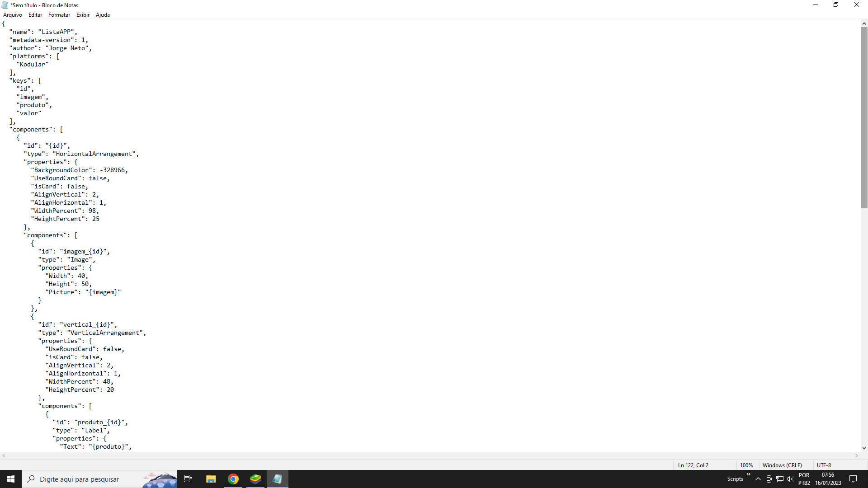Click the "WidthPercent": 98 line

(65, 211)
